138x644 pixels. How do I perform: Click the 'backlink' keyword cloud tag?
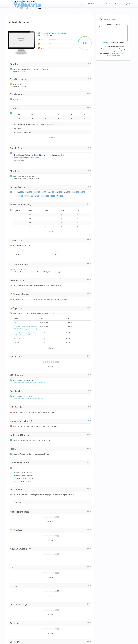pyautogui.click(x=45, y=196)
